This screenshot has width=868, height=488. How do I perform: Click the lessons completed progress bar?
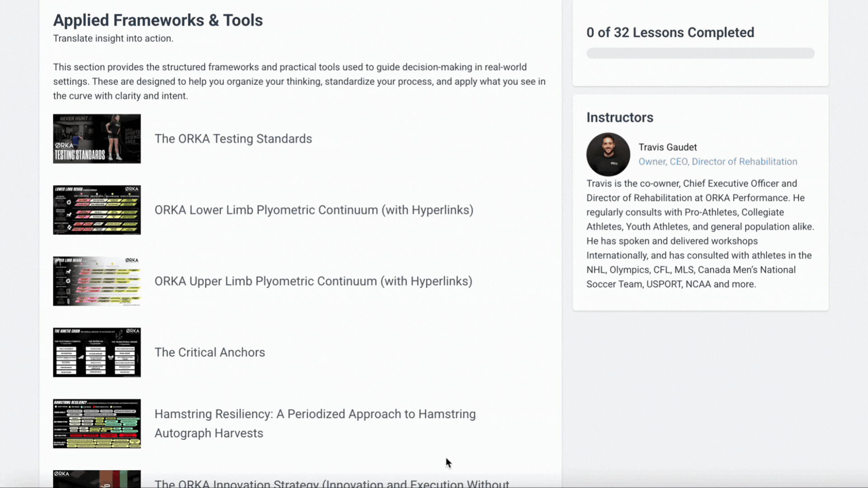[700, 53]
